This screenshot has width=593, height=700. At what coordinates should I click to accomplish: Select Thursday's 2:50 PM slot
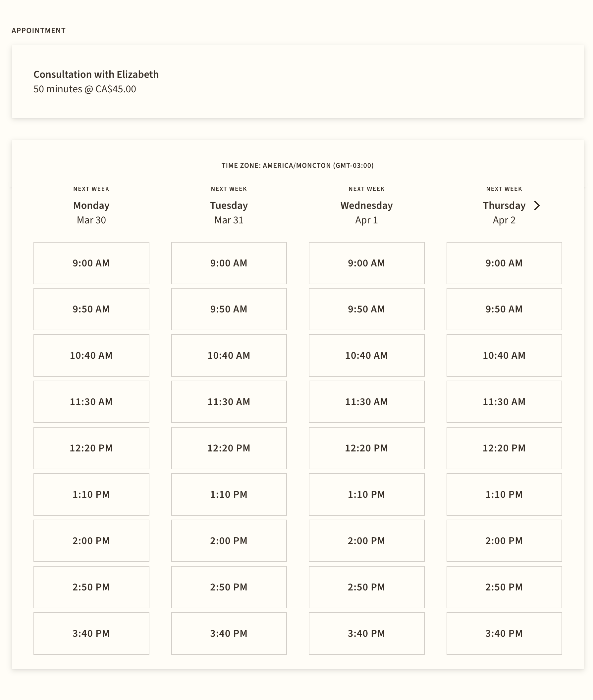point(504,587)
